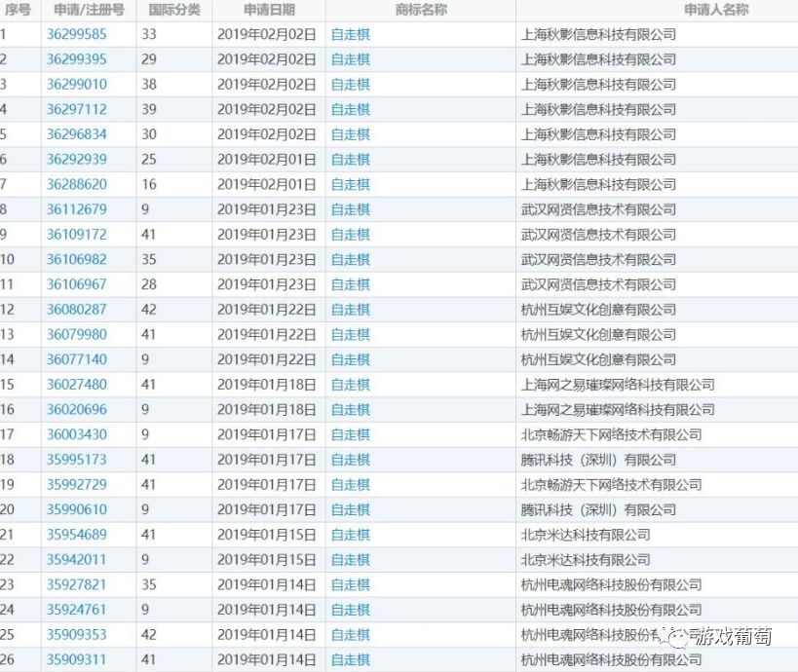Select applicant 杭州电魂网络科技股份有限公司 in row 23
Screen dimensions: 798x672
pos(611,584)
